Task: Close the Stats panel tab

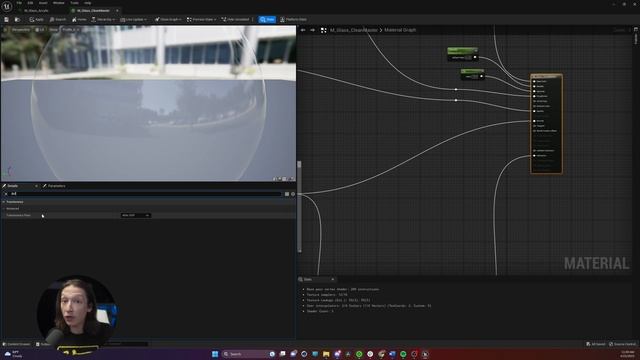Action: click(x=333, y=280)
